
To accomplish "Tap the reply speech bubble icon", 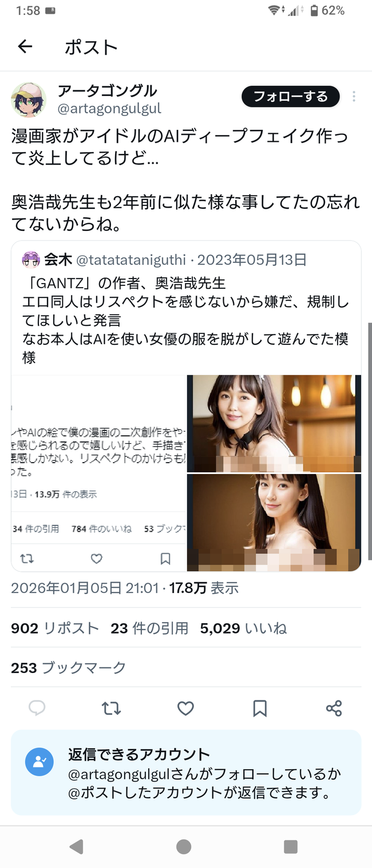I will (x=37, y=708).
